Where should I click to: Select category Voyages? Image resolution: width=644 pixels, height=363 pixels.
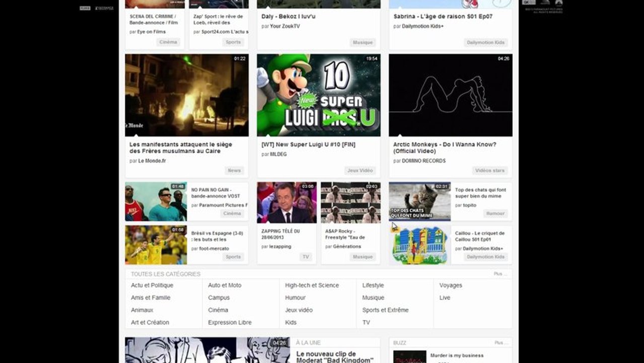pyautogui.click(x=451, y=285)
